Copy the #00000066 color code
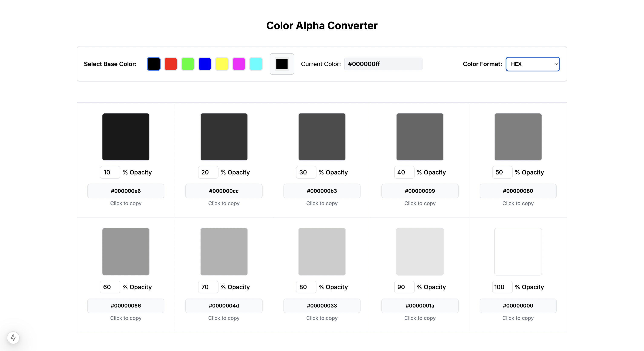Image resolution: width=644 pixels, height=351 pixels. (x=126, y=306)
